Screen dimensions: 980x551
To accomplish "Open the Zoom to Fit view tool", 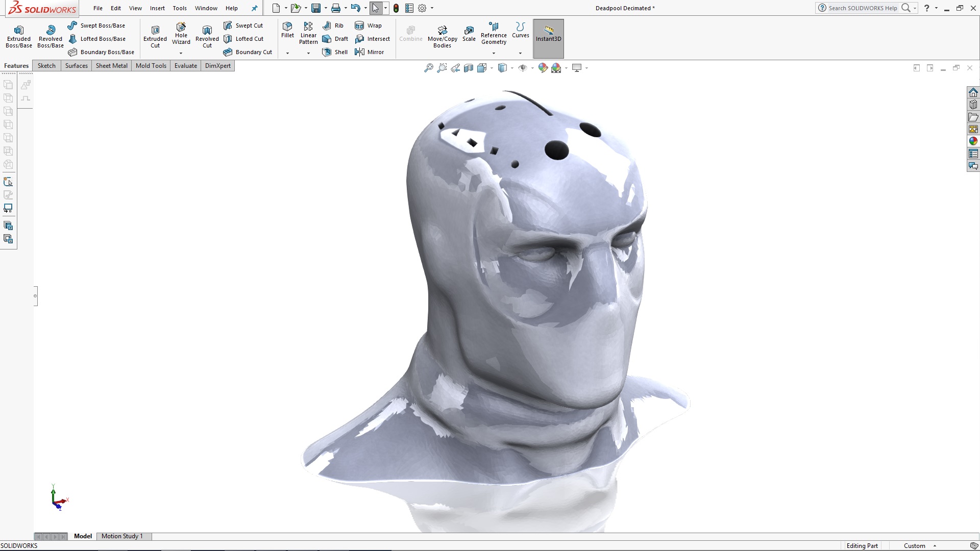I will pos(428,67).
